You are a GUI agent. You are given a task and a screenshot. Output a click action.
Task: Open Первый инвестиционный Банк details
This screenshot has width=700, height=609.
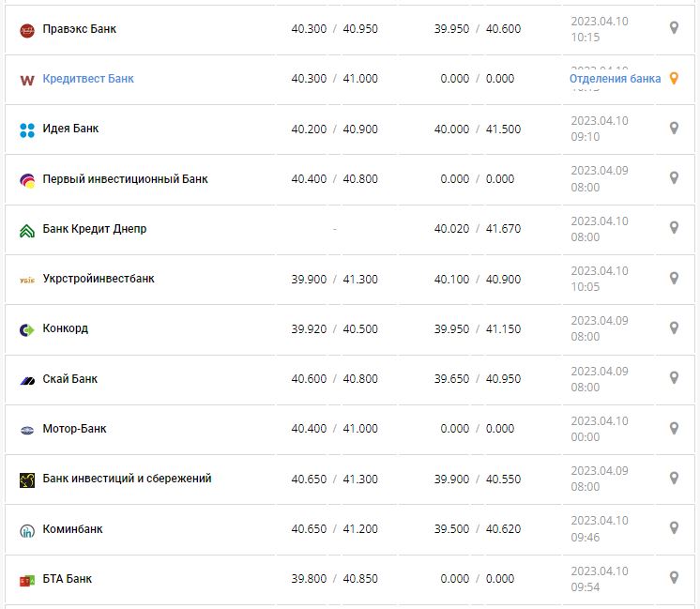[125, 178]
